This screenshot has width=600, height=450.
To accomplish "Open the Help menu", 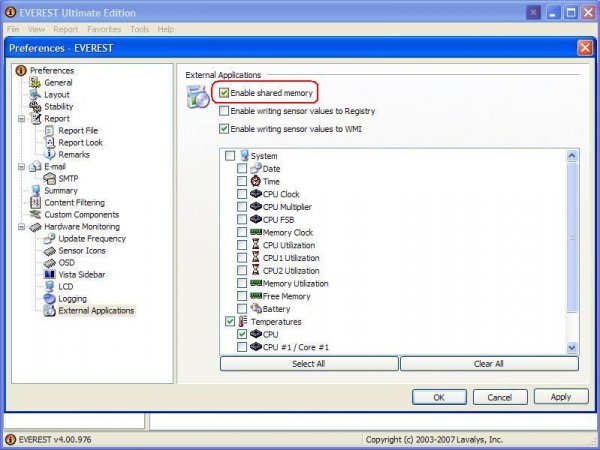I will [x=165, y=29].
